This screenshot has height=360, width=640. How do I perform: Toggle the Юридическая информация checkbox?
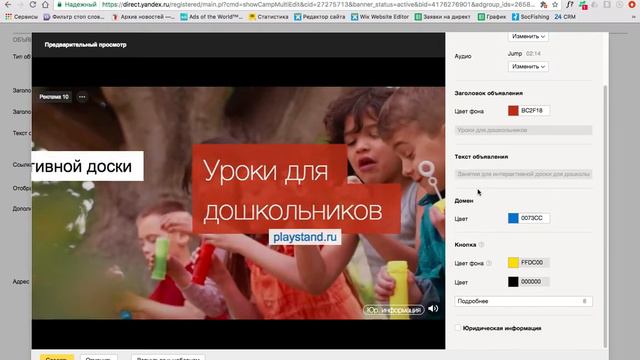tap(458, 328)
